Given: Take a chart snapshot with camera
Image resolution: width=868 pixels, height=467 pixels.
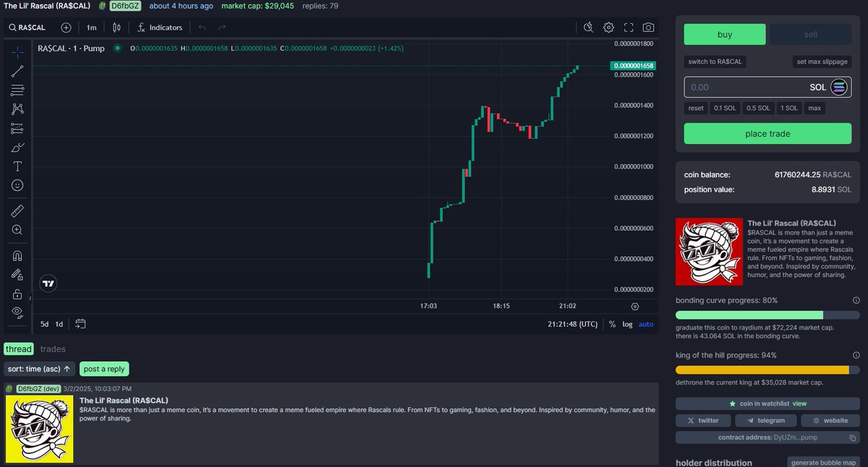Looking at the screenshot, I should (x=649, y=28).
